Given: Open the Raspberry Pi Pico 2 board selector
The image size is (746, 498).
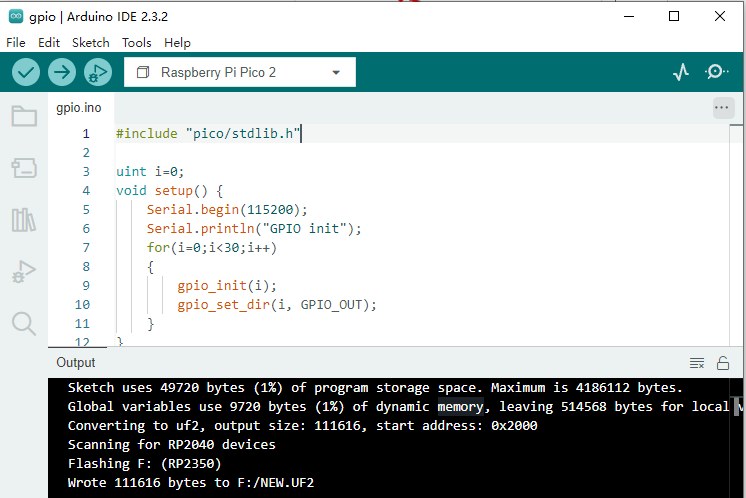Looking at the screenshot, I should coord(240,72).
